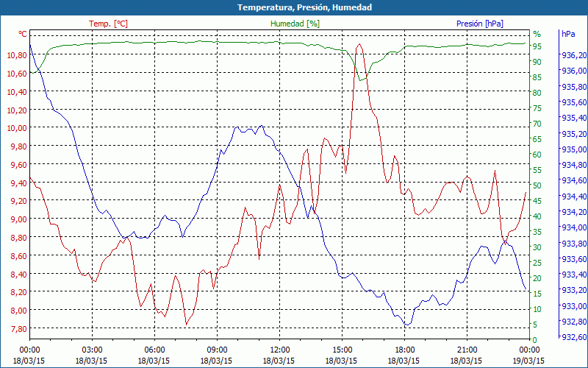Click the 935,20 pressure axis value

(x=574, y=134)
